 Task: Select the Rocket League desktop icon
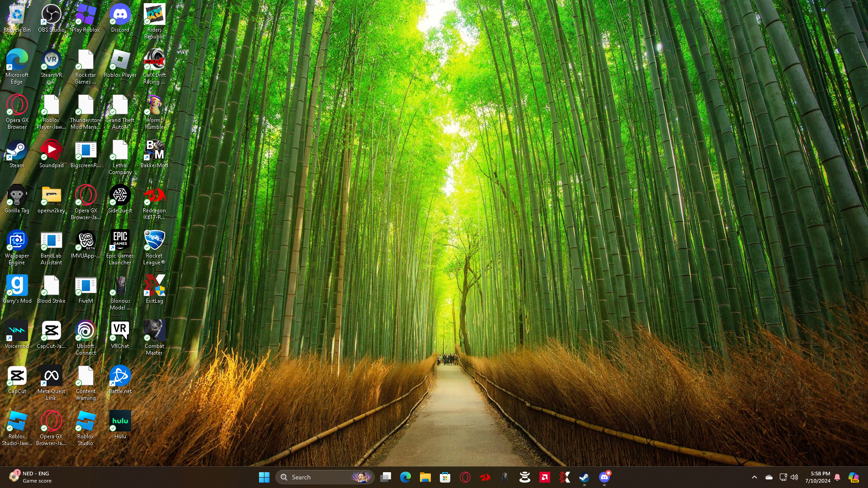point(154,248)
